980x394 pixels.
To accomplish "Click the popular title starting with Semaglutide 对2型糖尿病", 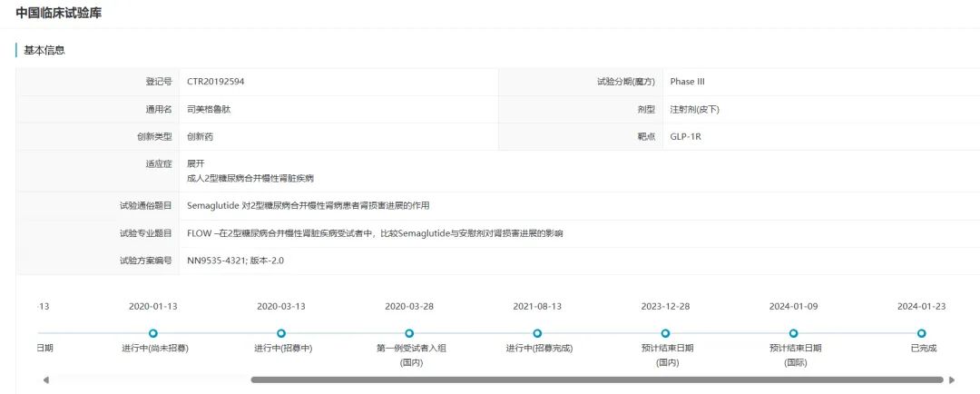I will 309,205.
